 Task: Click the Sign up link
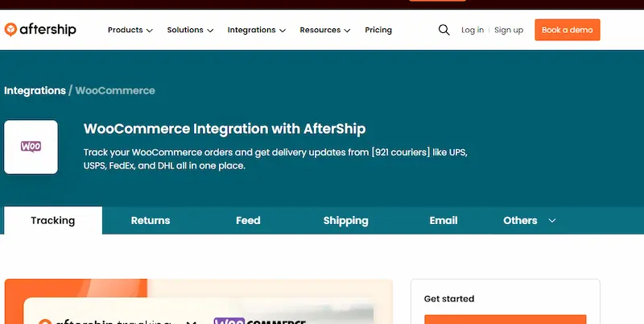tap(509, 30)
